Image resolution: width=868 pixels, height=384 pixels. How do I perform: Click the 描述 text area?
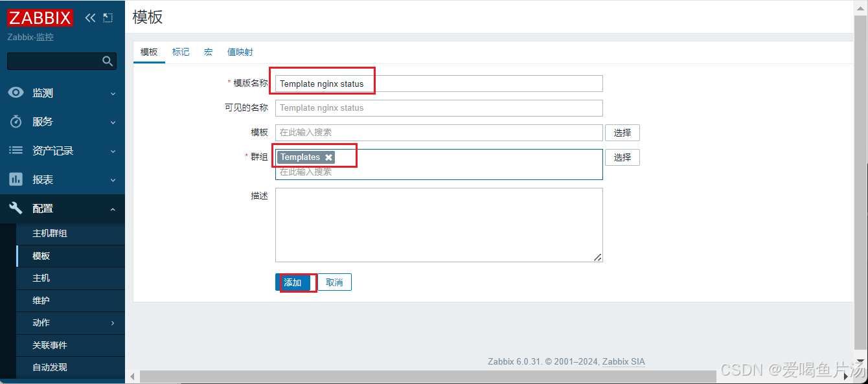[439, 225]
